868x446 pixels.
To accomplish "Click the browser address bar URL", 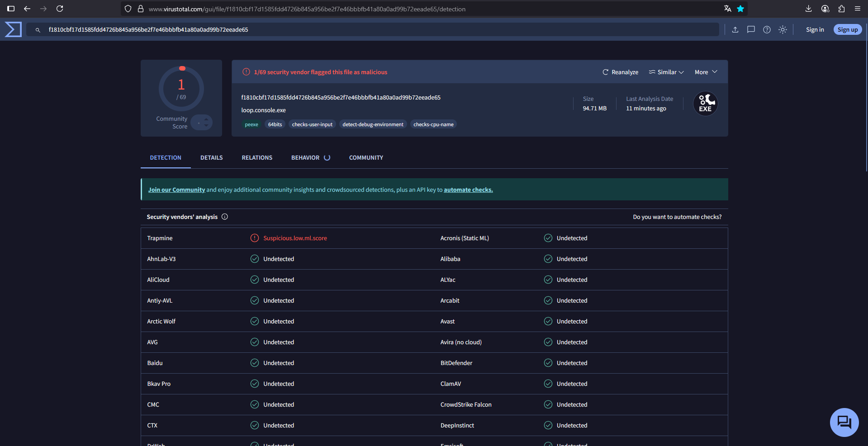I will pos(307,9).
